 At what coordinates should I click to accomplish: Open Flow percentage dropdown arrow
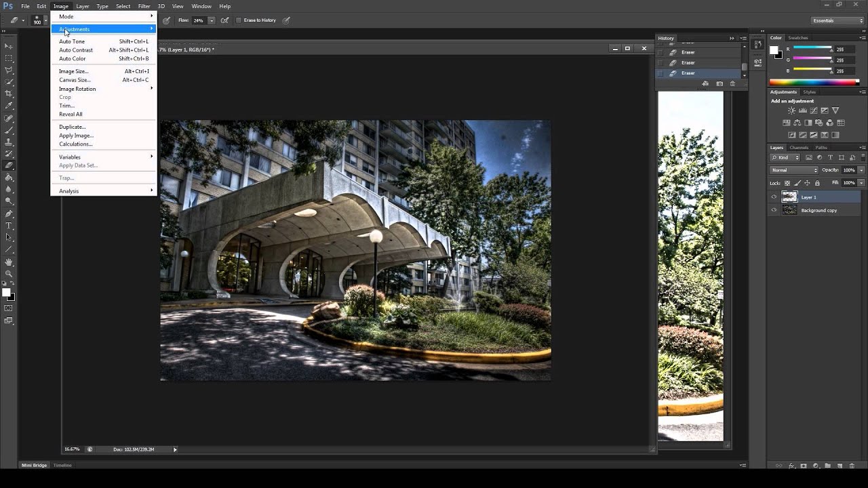(x=212, y=20)
